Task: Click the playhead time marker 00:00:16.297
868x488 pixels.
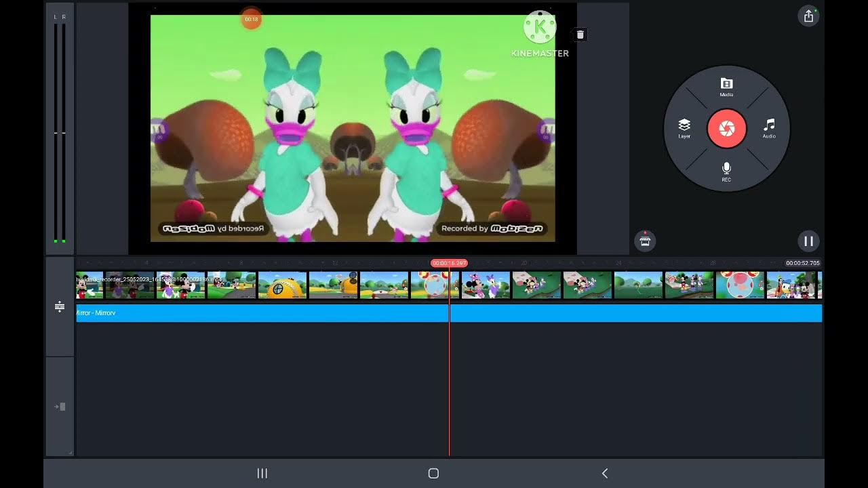Action: 449,263
